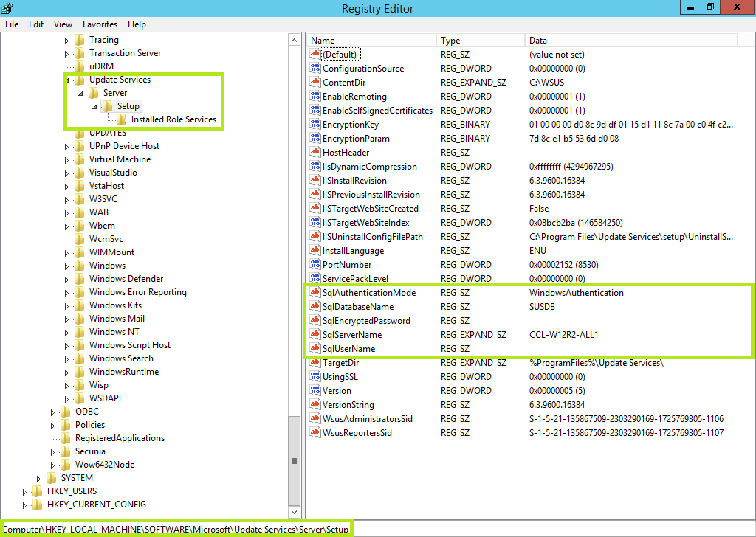Expand the Transaction Server key
Screen dimensions: 756x537
[67, 54]
